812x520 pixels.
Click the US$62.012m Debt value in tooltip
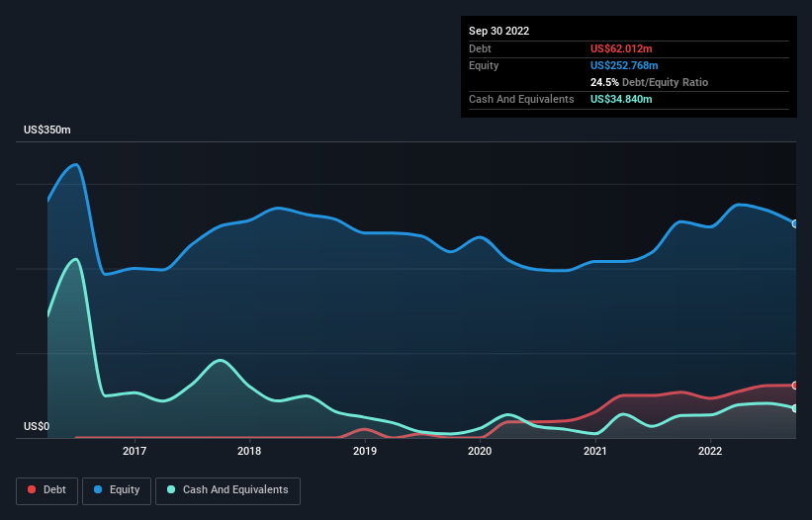[621, 48]
